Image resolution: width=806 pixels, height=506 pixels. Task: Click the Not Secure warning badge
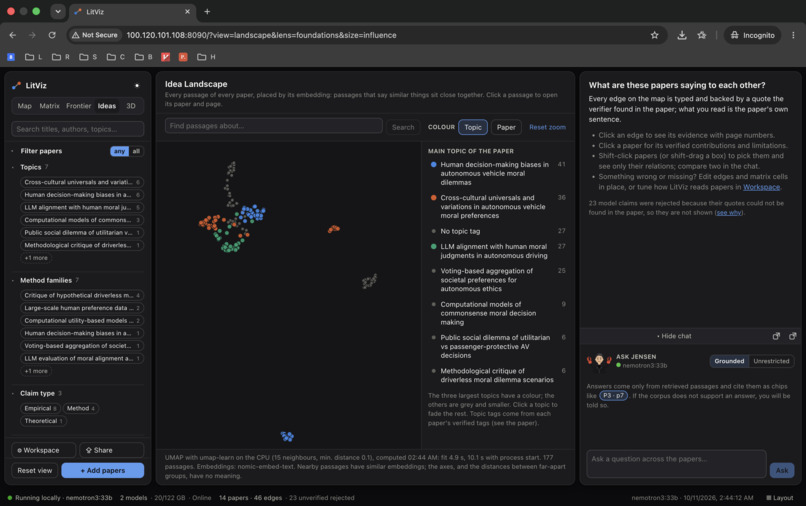[x=95, y=35]
